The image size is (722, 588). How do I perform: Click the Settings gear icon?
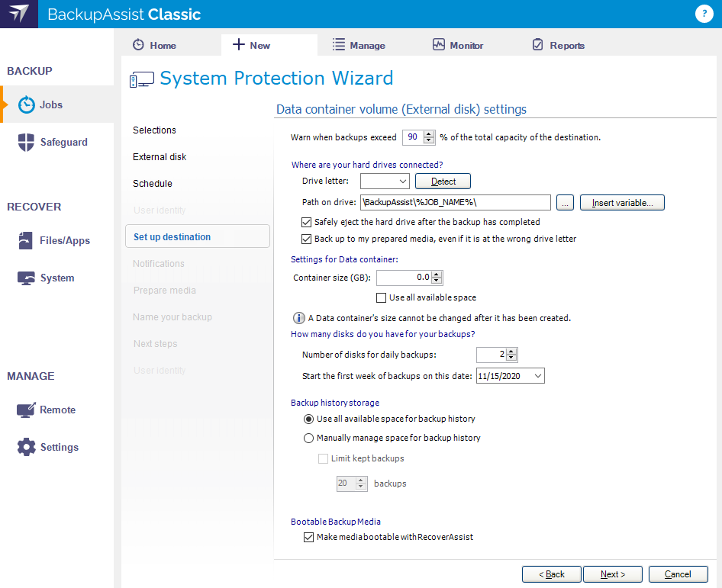(26, 447)
